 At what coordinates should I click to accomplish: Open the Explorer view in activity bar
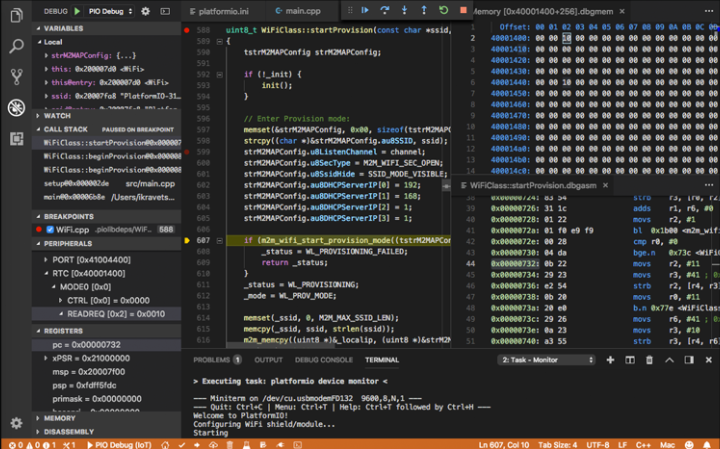click(x=15, y=14)
